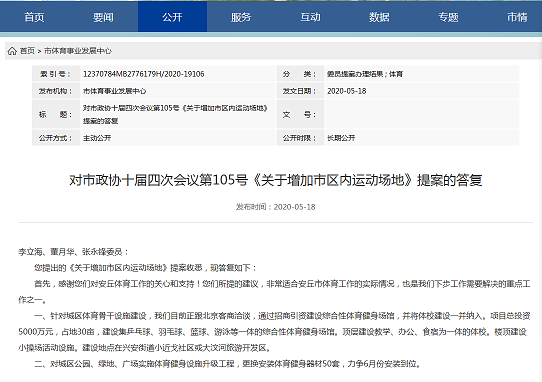Select the 发文日期 value 2020-05-18
542x382 pixels.
[346, 91]
